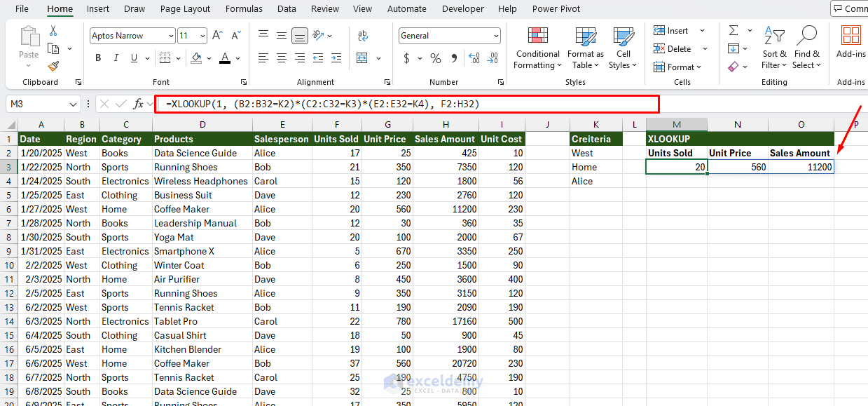The height and width of the screenshot is (406, 868).
Task: Click the Insert cells button
Action: pos(672,31)
